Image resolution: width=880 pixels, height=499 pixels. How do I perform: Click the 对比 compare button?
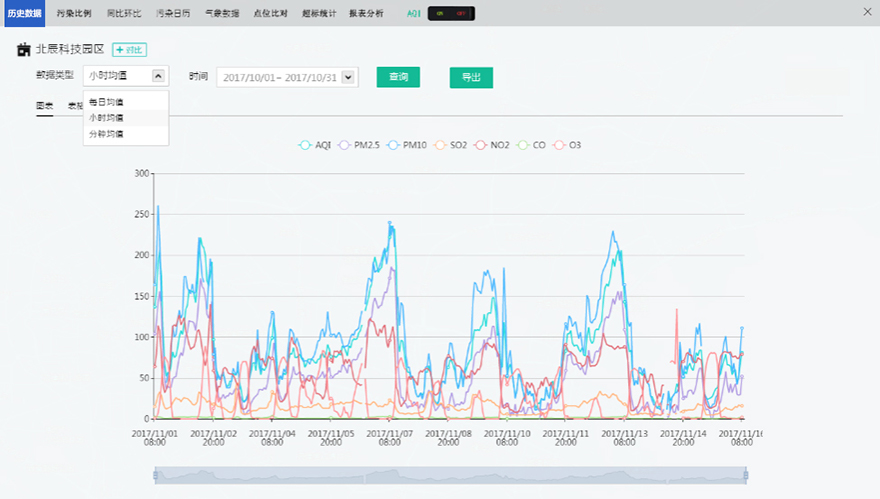point(130,49)
